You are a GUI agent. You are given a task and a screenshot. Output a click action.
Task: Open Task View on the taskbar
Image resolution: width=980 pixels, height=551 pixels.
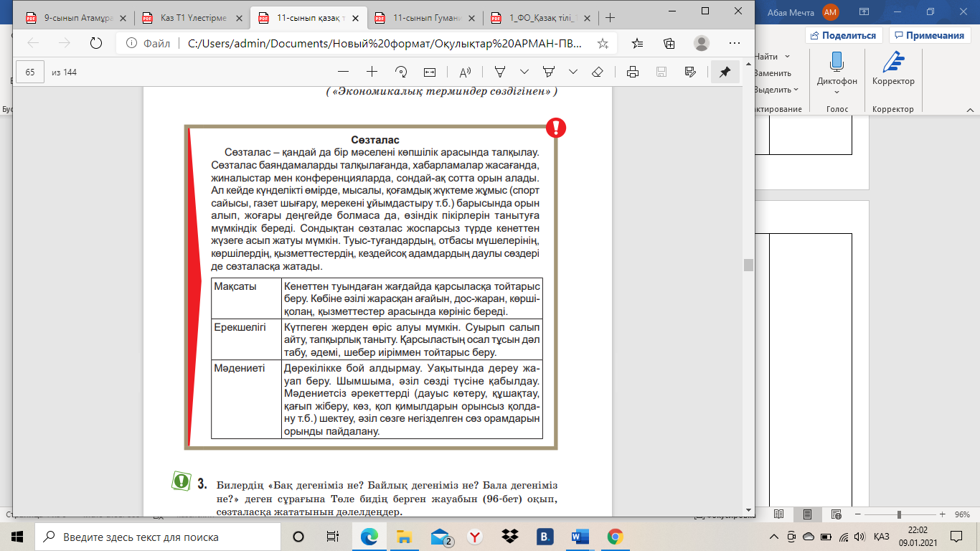[332, 537]
